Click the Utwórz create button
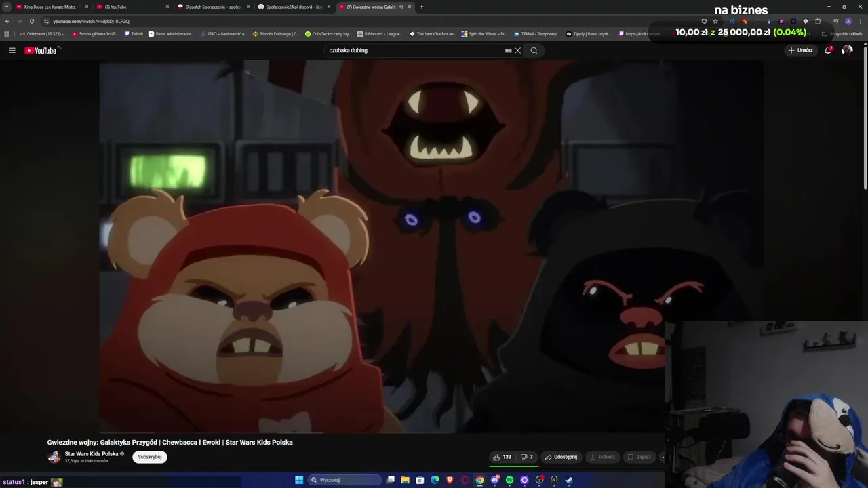The height and width of the screenshot is (488, 868). (800, 50)
